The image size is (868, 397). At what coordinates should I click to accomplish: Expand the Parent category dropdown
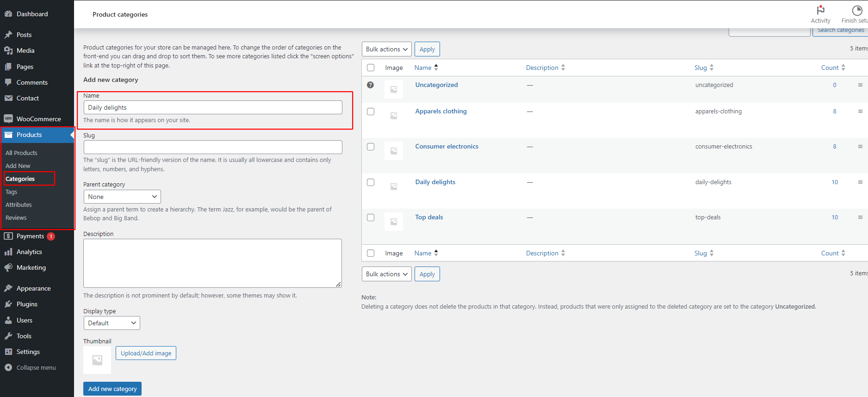click(x=122, y=197)
